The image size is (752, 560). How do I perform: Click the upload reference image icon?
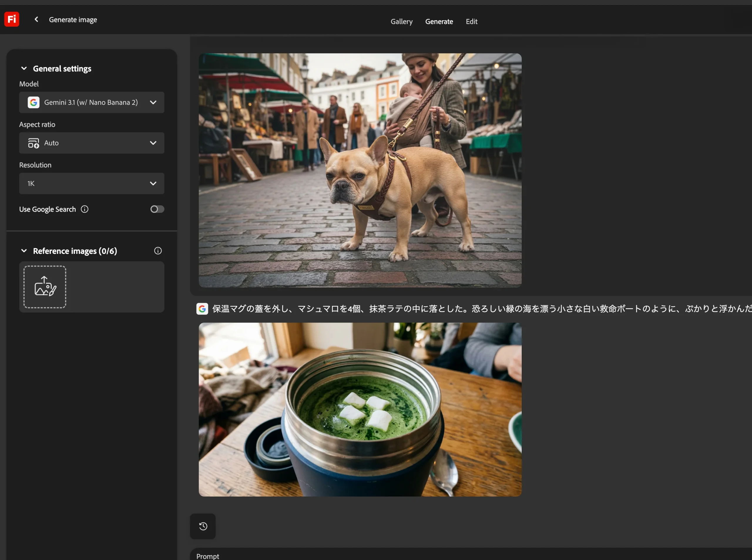[44, 286]
